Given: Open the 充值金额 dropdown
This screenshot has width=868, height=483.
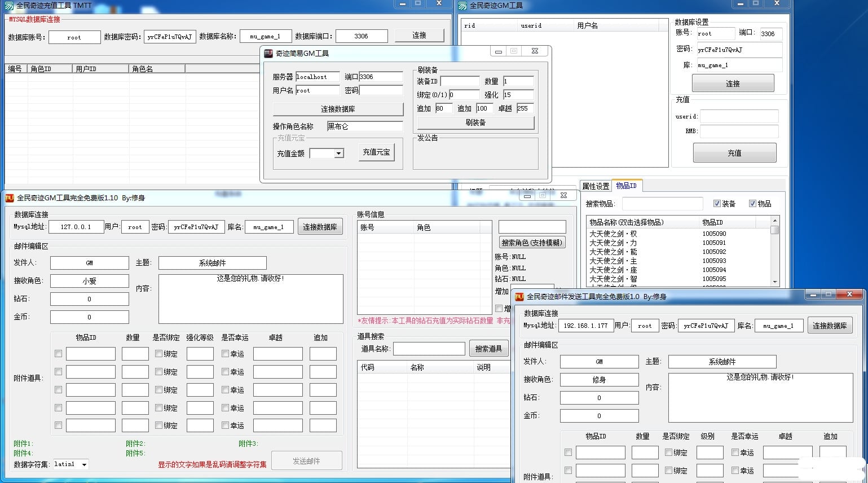Looking at the screenshot, I should (x=338, y=153).
